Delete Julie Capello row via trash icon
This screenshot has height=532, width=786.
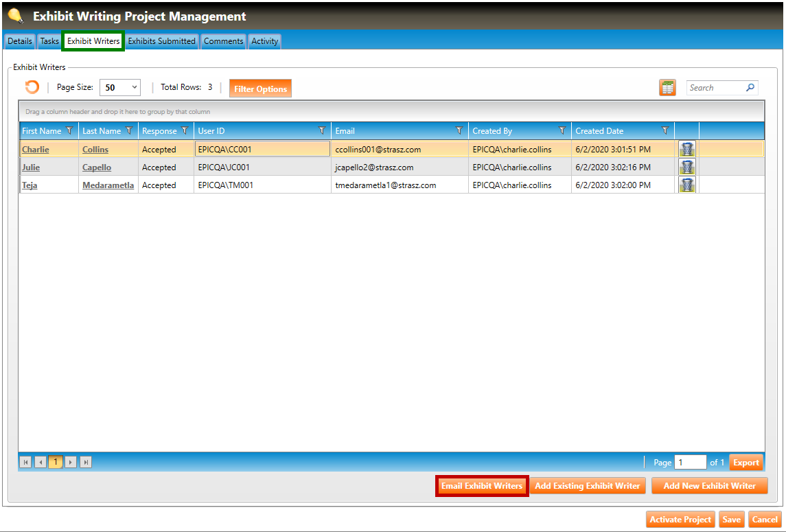[686, 167]
